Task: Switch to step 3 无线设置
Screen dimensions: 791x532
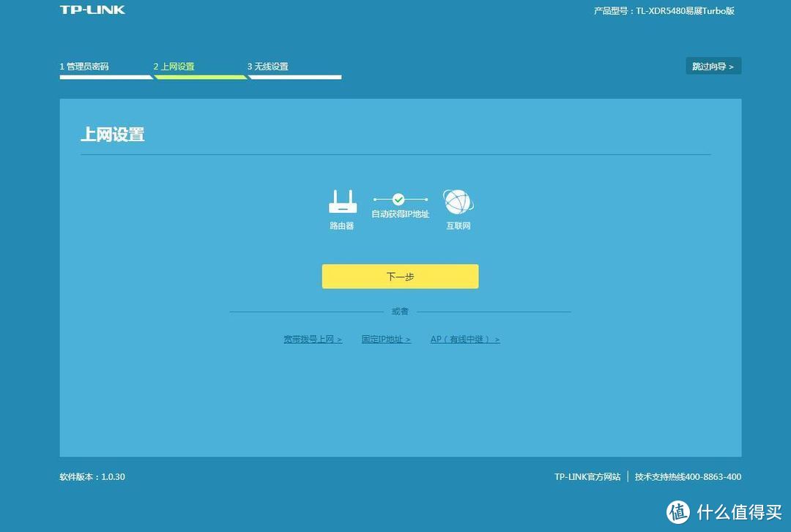Action: [x=269, y=66]
